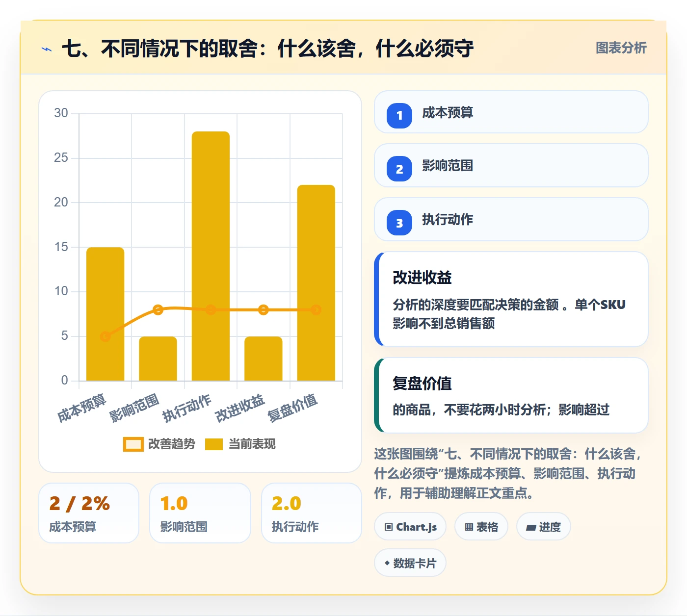The height and width of the screenshot is (616, 687).
Task: Click the 成本预算 bar in the chart
Action: tap(105, 314)
